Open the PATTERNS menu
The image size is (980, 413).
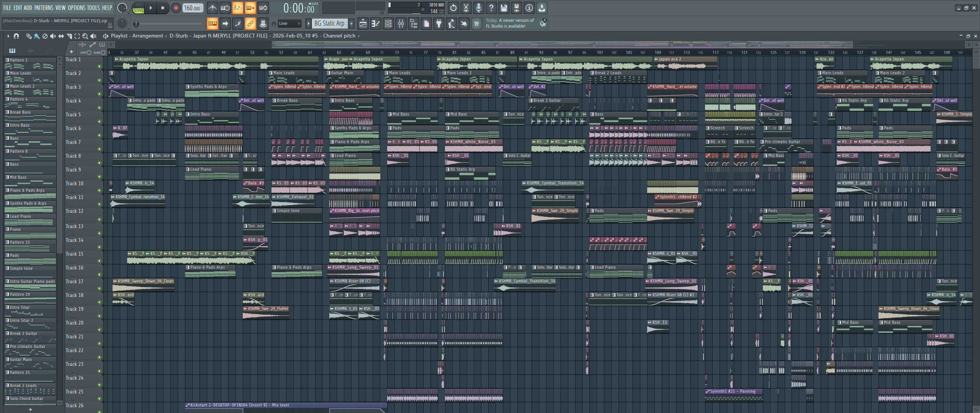pyautogui.click(x=44, y=8)
